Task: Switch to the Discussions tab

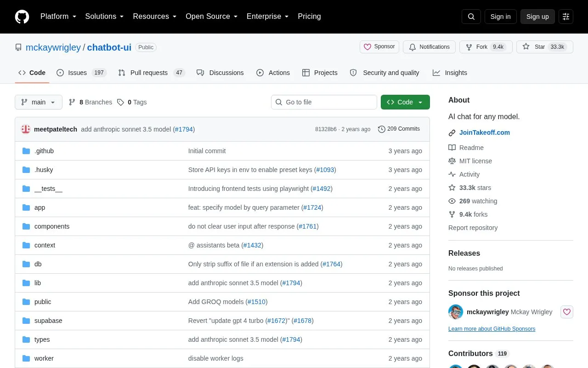Action: coord(220,73)
